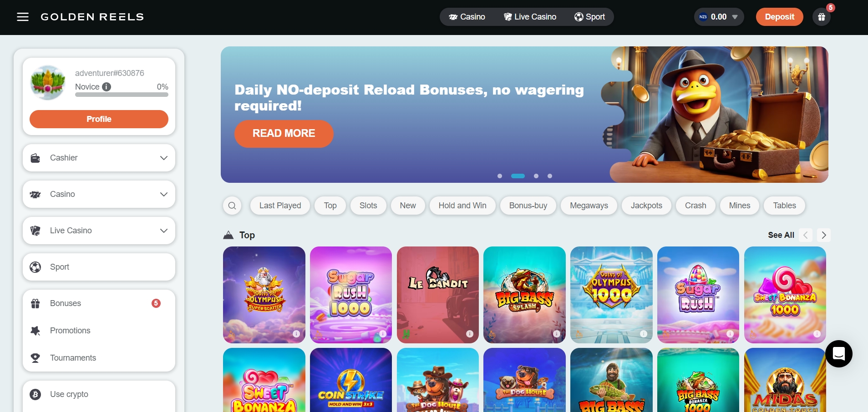Open the hamburger menu icon
868x412 pixels.
tap(23, 17)
